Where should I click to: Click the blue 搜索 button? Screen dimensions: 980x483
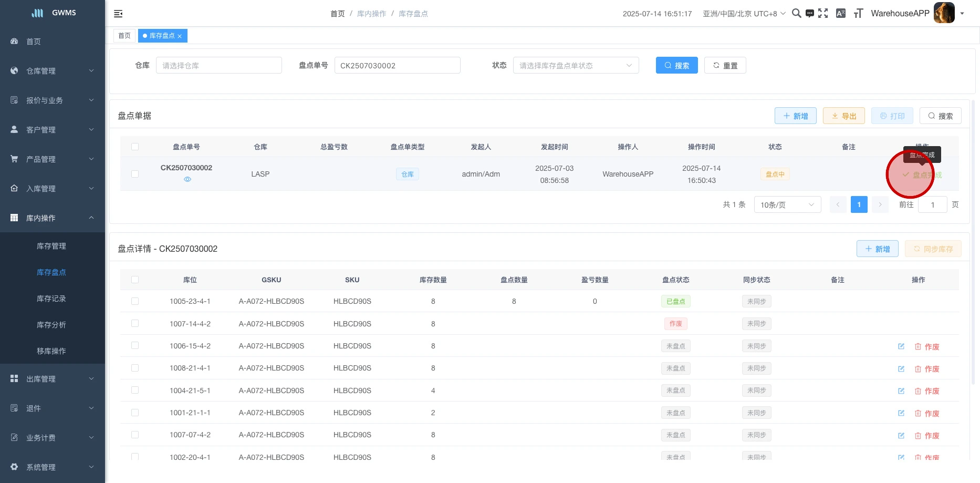point(676,66)
